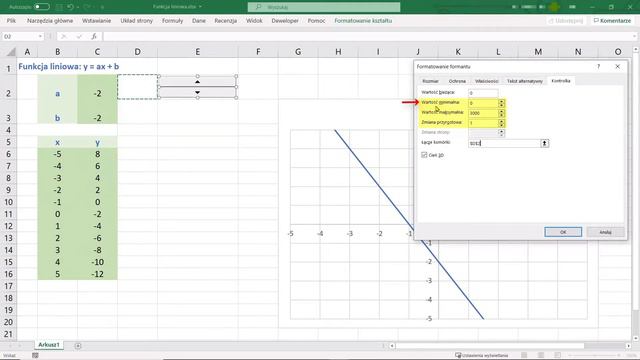640x360 pixels.
Task: Open the Widok tab
Action: pyautogui.click(x=254, y=20)
